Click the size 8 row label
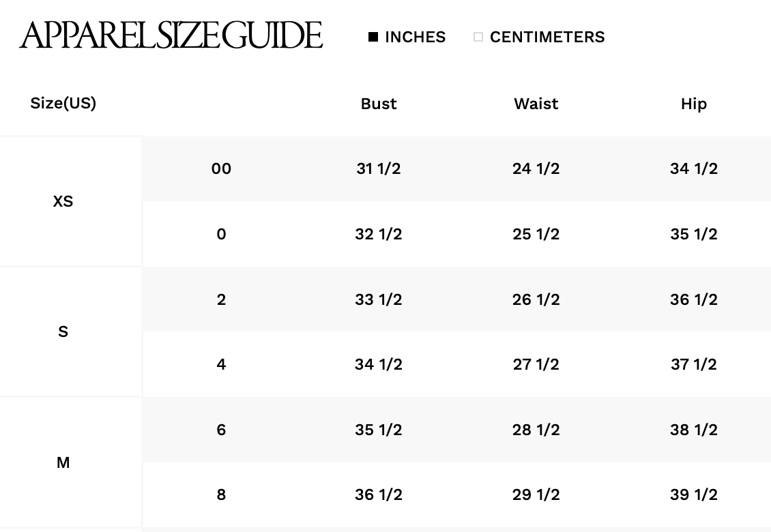771x532 pixels. pos(221,494)
